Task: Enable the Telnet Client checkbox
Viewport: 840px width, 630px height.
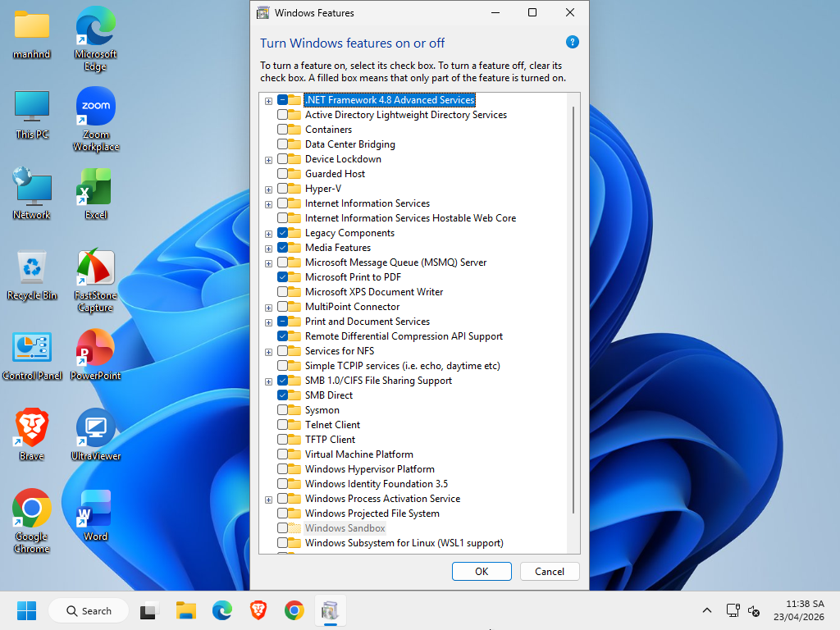Action: 283,424
